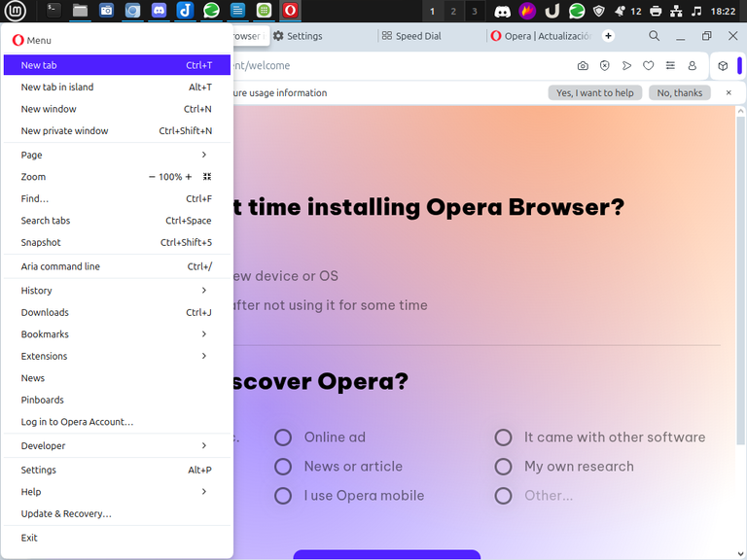Click Yes, I want to help

[x=595, y=93]
